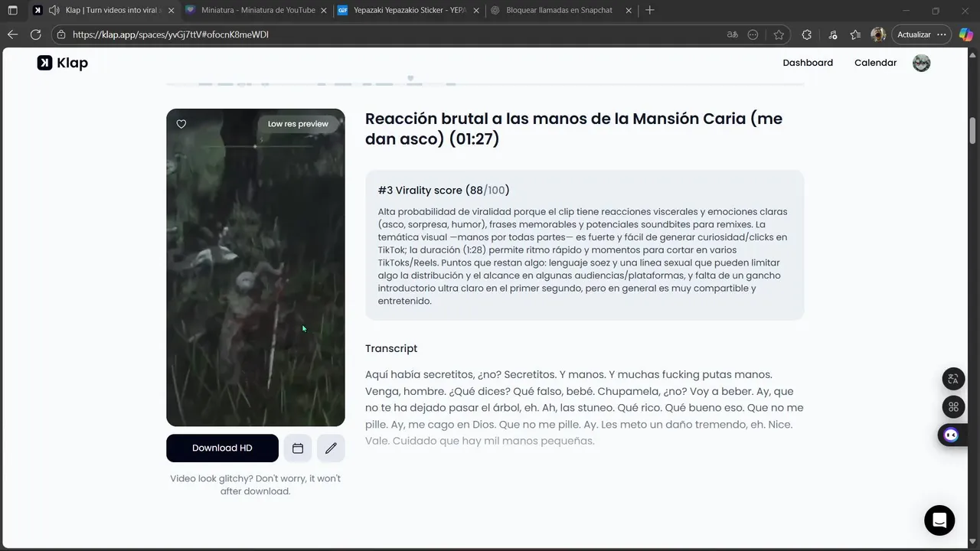Image resolution: width=980 pixels, height=551 pixels.
Task: Click the clip title Reacción brutal heading
Action: pyautogui.click(x=573, y=129)
